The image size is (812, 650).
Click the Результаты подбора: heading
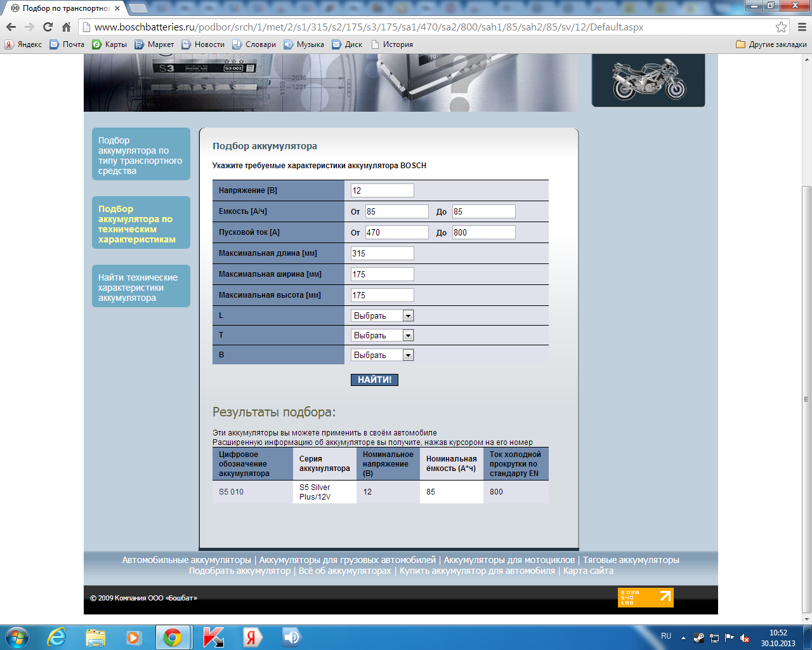[274, 412]
